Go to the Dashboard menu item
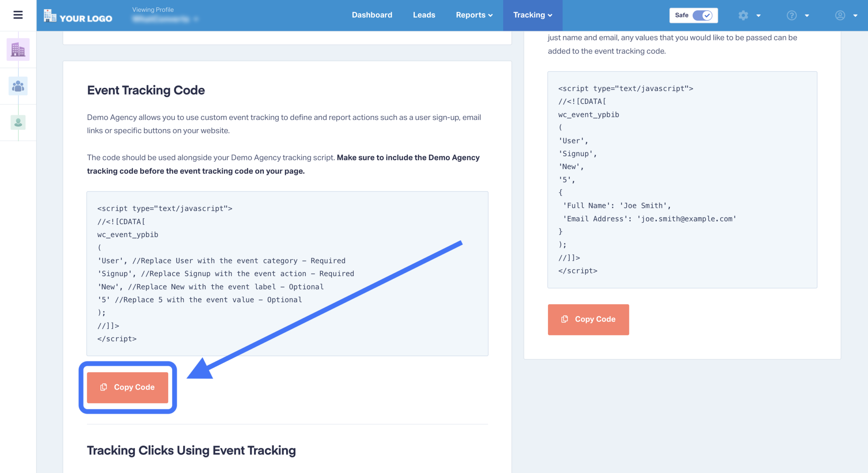This screenshot has height=473, width=868. coord(372,15)
